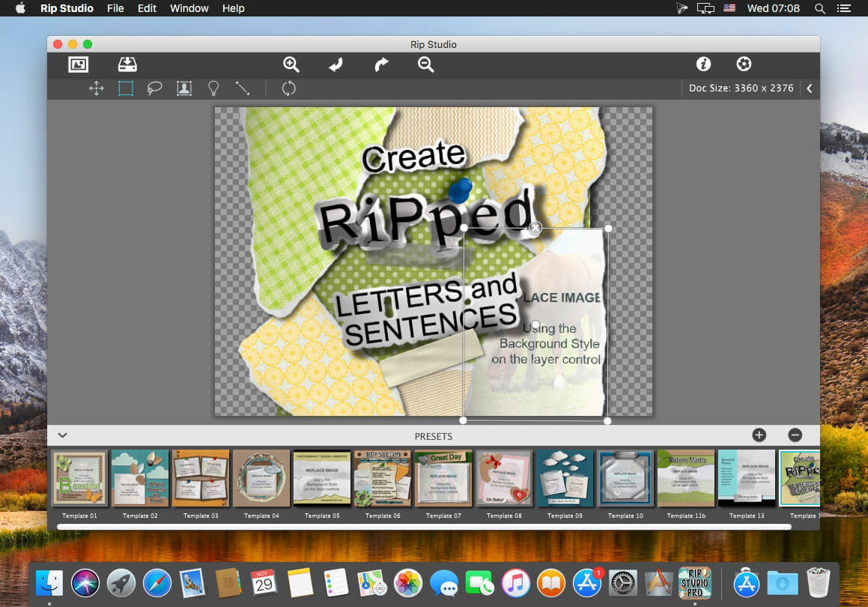868x607 pixels.
Task: Zoom out with the magnifier minus icon
Action: point(425,64)
